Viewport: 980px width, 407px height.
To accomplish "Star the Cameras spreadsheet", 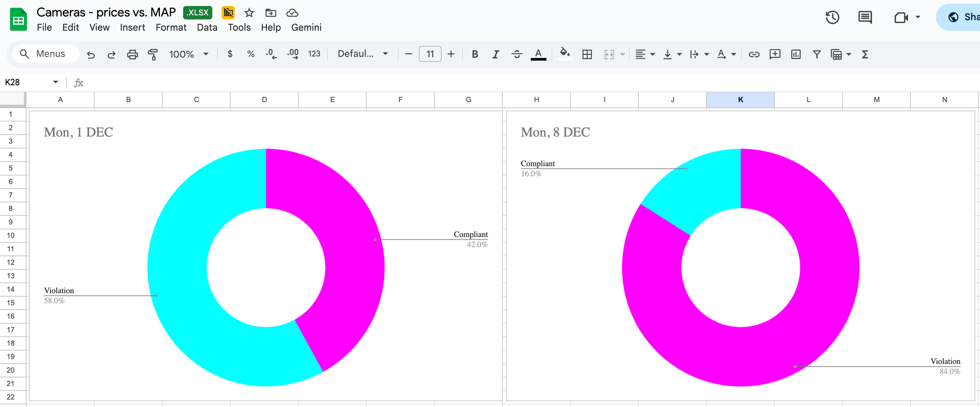I will coord(249,13).
